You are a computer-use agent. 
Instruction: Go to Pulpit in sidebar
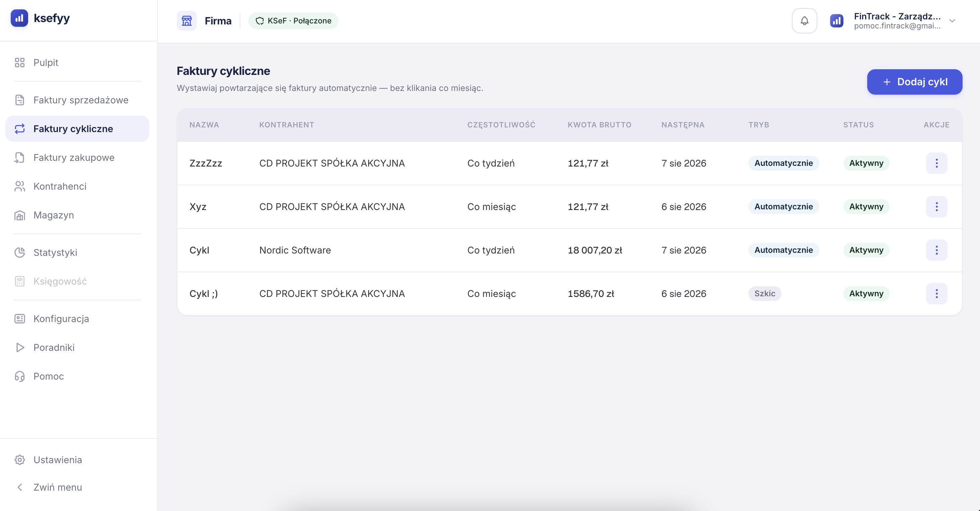pos(77,62)
